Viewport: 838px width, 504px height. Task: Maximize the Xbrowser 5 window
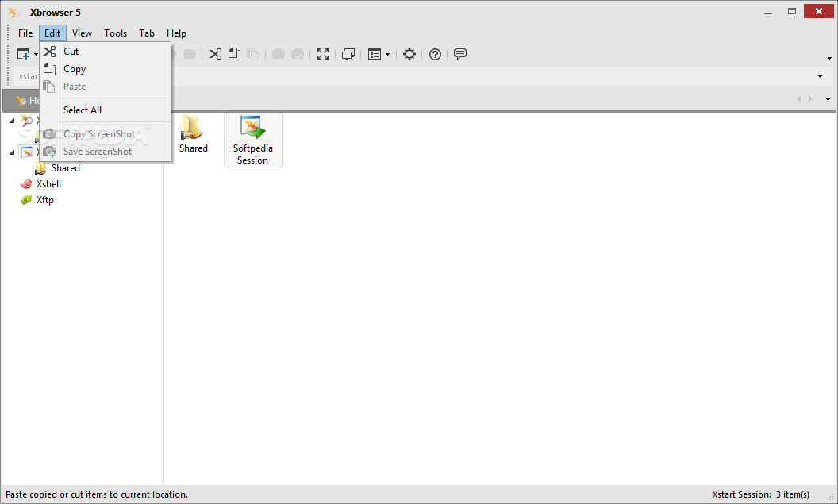pos(792,11)
